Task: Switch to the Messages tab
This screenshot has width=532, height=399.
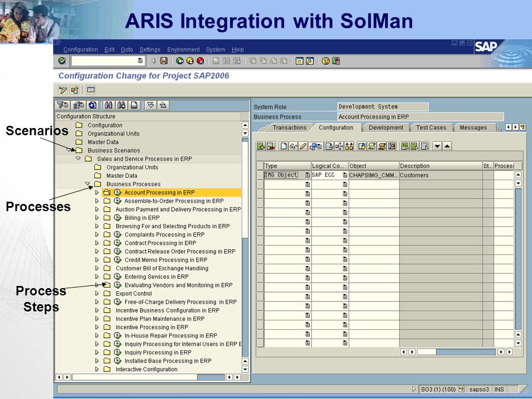Action: click(473, 127)
